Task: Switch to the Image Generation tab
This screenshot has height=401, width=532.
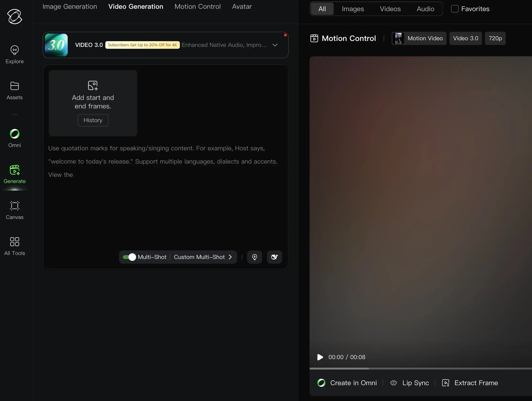Action: (70, 6)
